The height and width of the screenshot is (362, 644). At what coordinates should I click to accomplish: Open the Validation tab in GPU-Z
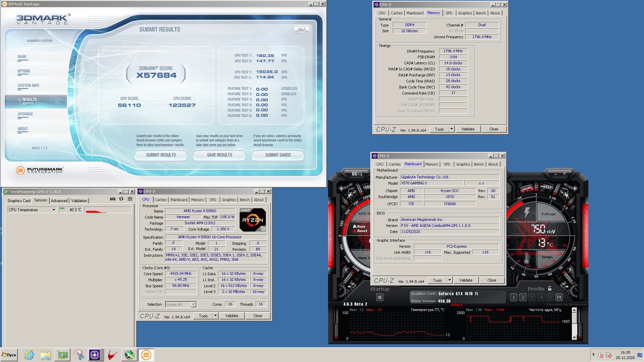[79, 200]
